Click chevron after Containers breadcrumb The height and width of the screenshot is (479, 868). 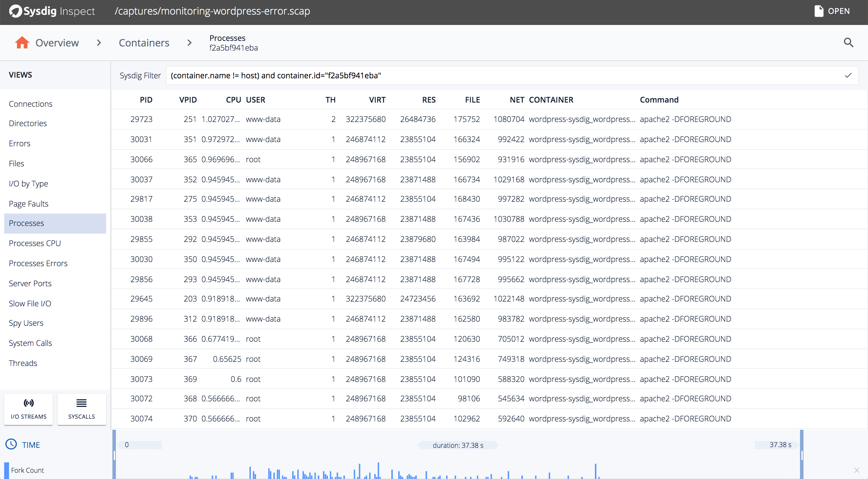pos(189,43)
